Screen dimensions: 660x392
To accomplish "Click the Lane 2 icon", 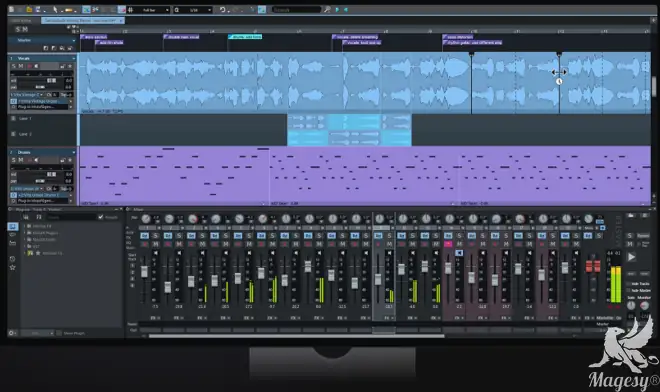I will point(13,134).
